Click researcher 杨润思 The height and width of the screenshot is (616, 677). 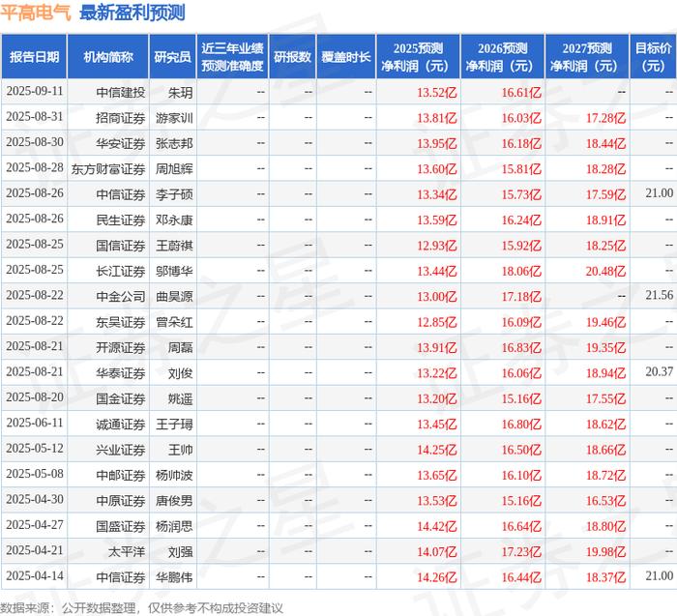[x=174, y=526]
